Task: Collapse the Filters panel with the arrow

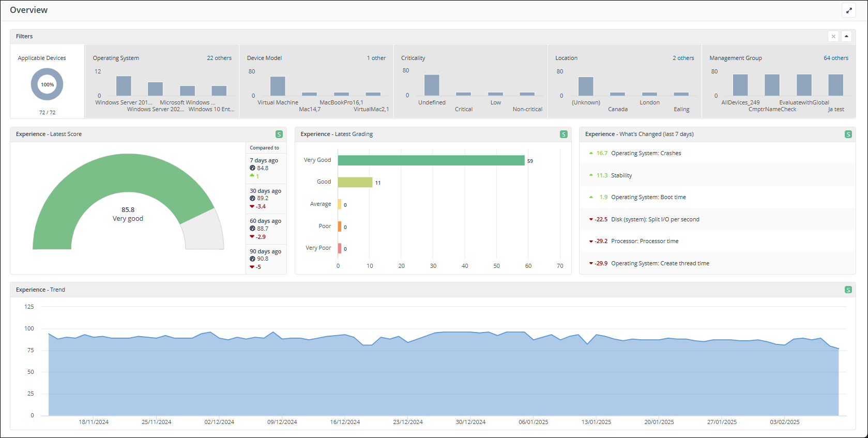Action: coord(846,36)
